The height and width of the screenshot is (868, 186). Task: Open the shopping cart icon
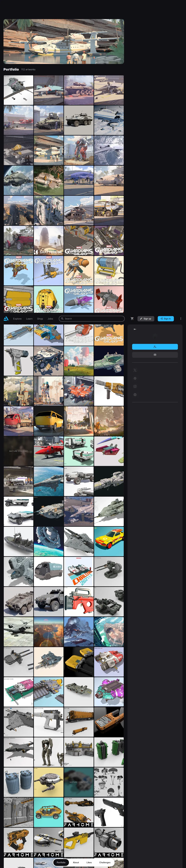point(132,318)
